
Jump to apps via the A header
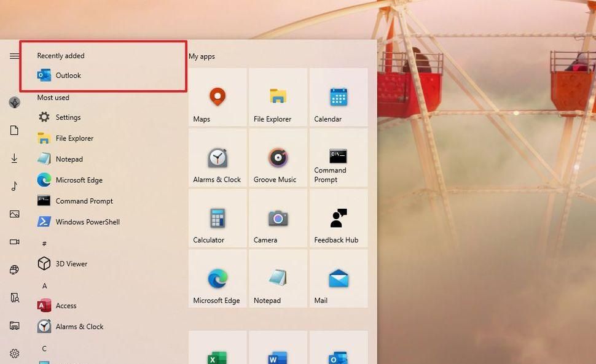pyautogui.click(x=44, y=285)
